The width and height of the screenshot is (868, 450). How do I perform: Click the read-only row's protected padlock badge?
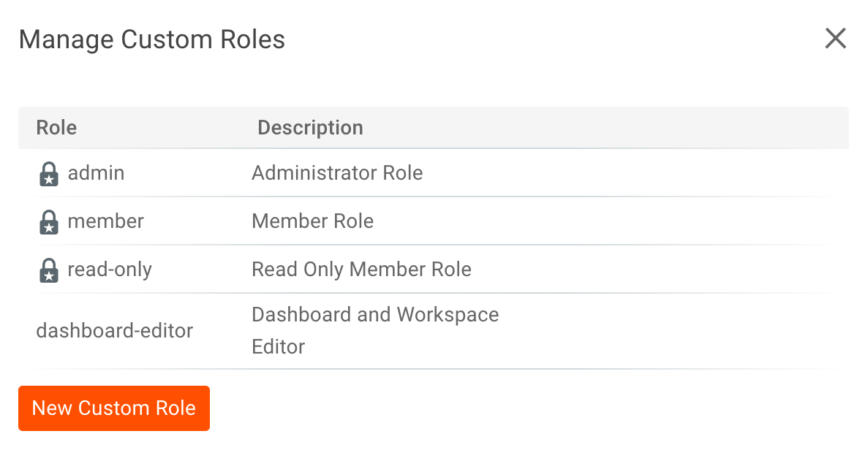pos(48,269)
